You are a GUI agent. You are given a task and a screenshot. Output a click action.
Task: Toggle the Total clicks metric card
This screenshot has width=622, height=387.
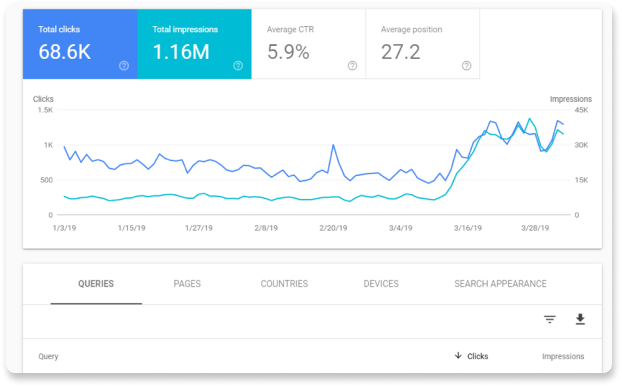[80, 44]
